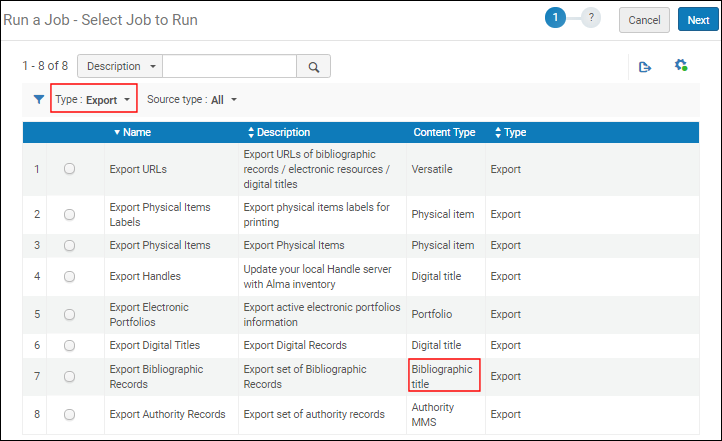
Task: Select Export Bibliographic Records radio button
Action: coord(69,377)
